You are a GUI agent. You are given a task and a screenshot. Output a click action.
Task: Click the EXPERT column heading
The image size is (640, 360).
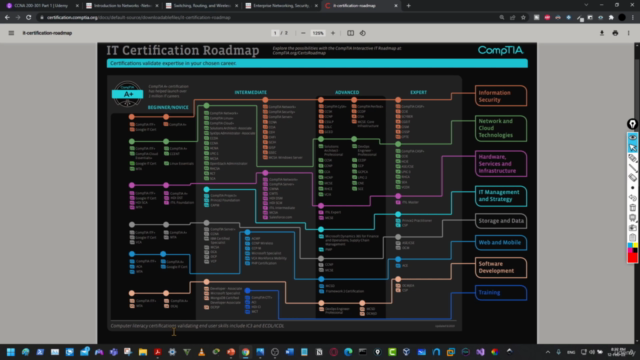click(x=418, y=93)
